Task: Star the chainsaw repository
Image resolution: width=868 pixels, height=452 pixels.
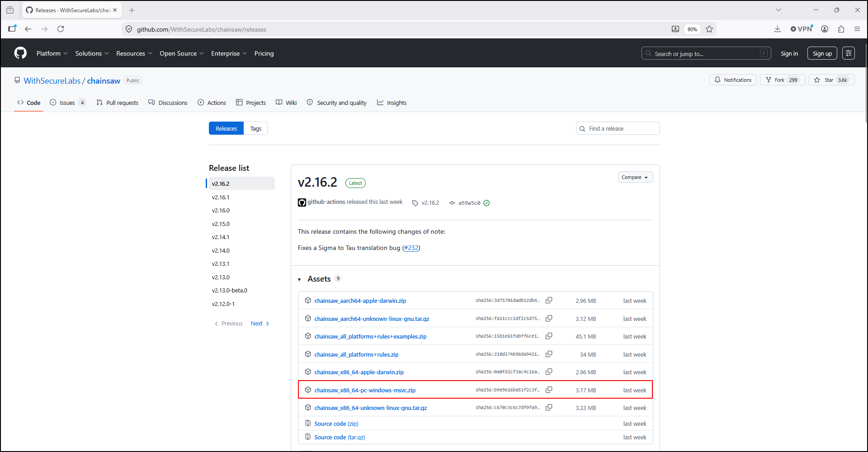Action: [831, 80]
